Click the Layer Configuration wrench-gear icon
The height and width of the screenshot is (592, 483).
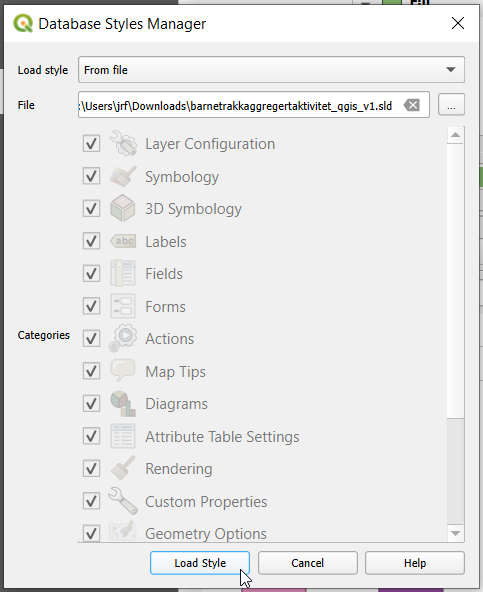[123, 143]
